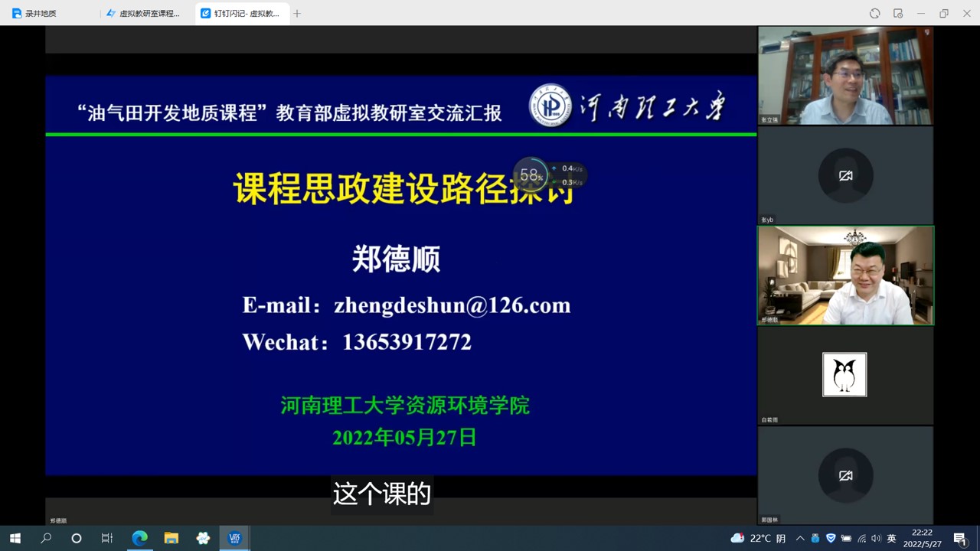
Task: Click camera-off icon in 张yb's tile
Action: pos(845,176)
